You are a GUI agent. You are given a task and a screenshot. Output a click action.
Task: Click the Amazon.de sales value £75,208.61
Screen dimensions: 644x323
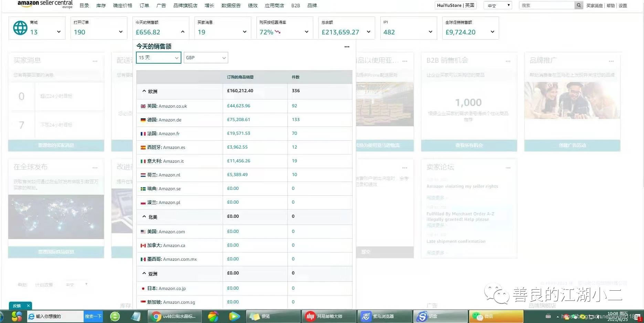pos(239,120)
